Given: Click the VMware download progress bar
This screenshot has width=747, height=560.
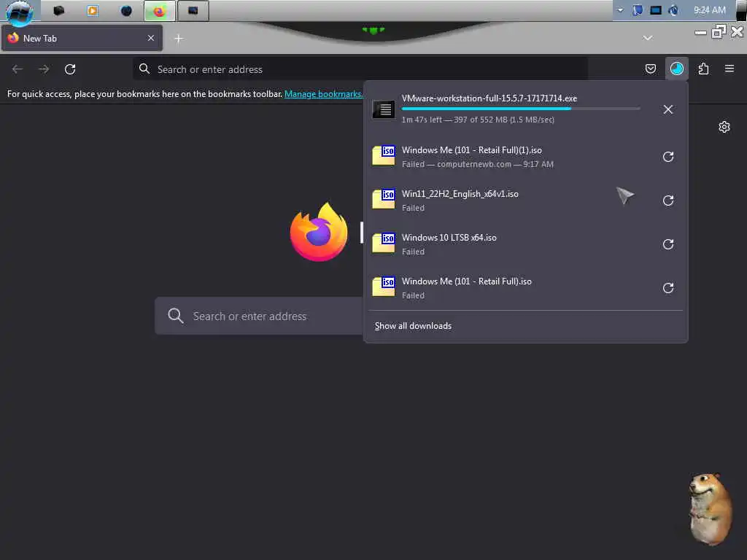Looking at the screenshot, I should [521, 109].
